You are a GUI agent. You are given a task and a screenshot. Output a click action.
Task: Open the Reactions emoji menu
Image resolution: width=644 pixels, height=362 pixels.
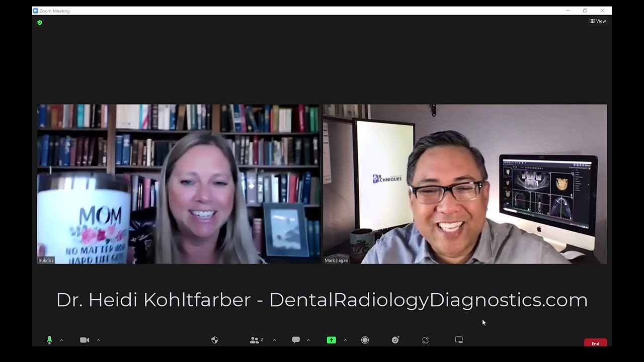pos(395,340)
